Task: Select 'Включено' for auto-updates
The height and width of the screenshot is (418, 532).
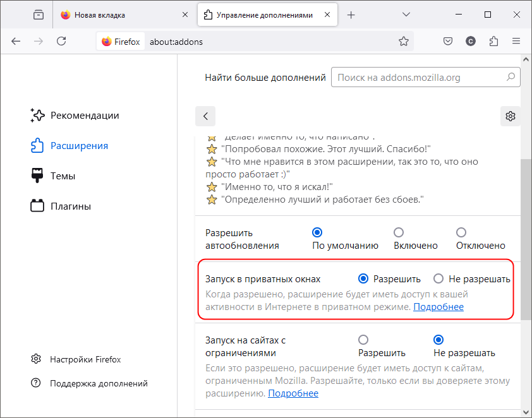Action: [x=399, y=232]
